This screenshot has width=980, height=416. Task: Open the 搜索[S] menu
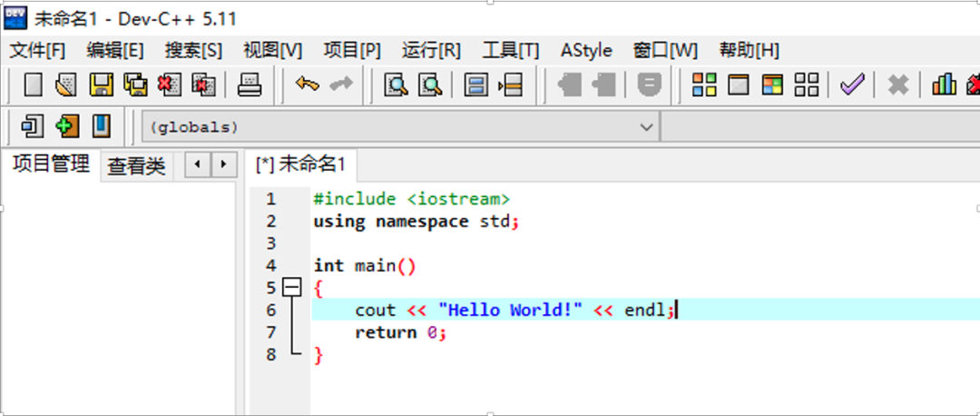tap(193, 51)
